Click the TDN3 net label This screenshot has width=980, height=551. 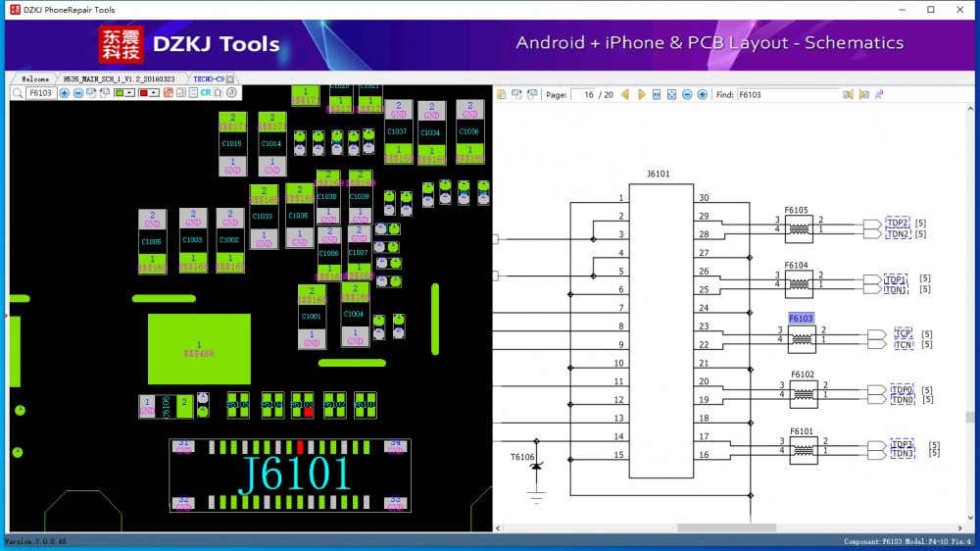click(x=902, y=454)
